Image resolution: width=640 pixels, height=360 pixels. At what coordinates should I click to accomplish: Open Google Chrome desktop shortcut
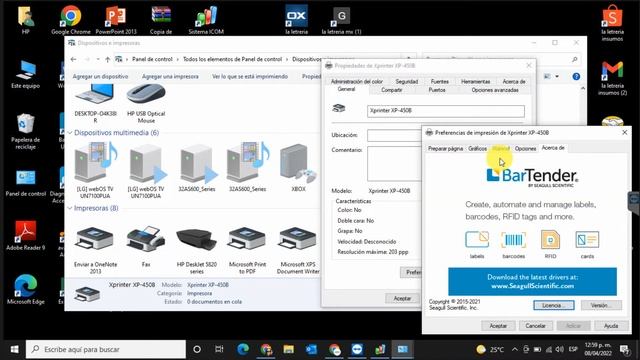(71, 20)
